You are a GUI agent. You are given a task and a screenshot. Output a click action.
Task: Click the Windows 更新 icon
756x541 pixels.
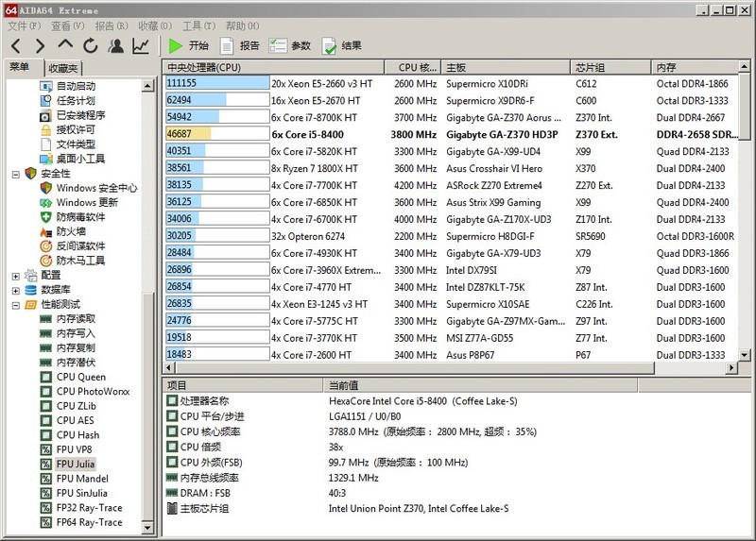(x=45, y=203)
